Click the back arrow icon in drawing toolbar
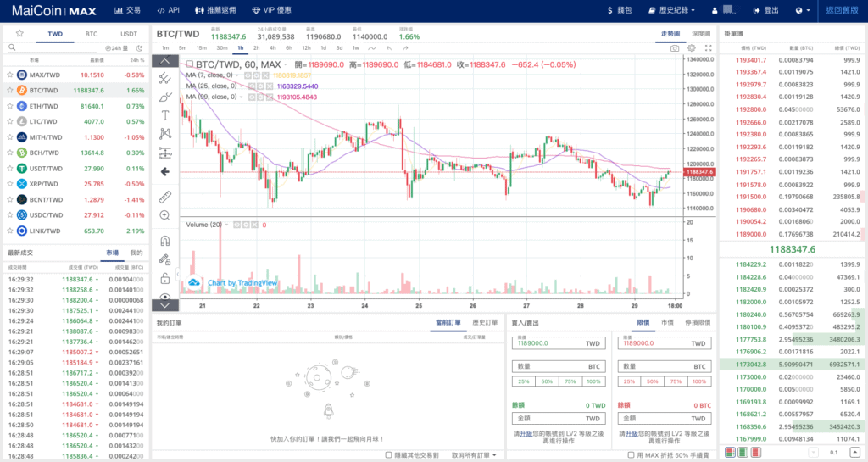 (x=165, y=172)
